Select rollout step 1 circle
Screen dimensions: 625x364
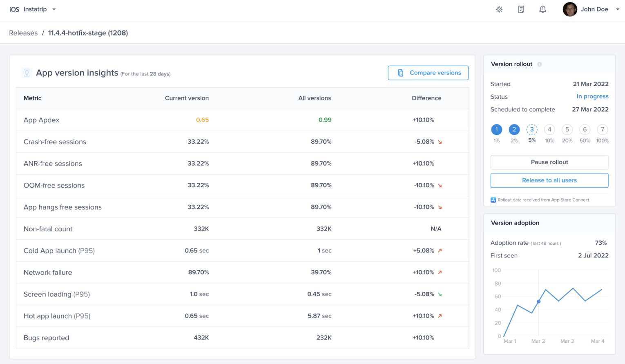coord(496,130)
